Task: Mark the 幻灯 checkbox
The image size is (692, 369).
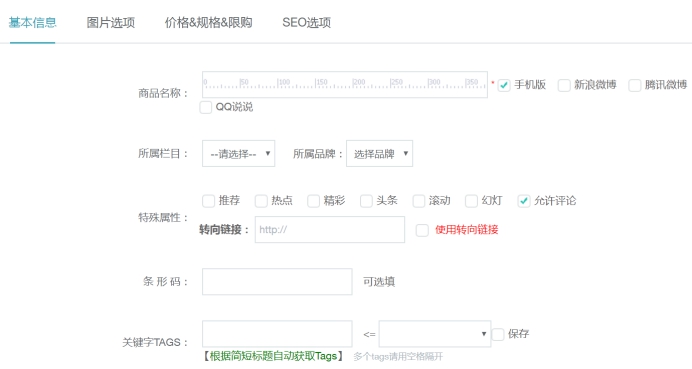Action: click(x=471, y=201)
